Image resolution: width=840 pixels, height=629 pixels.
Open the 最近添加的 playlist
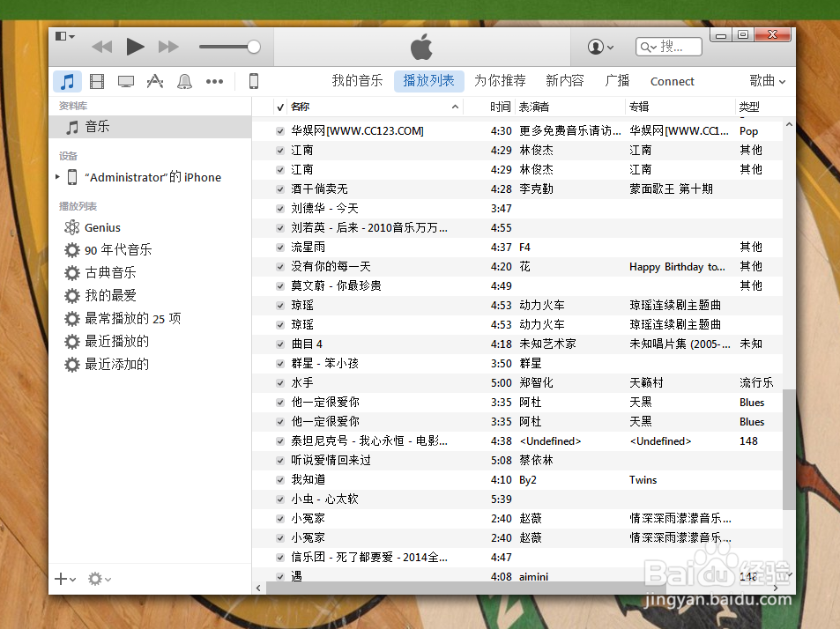point(116,365)
